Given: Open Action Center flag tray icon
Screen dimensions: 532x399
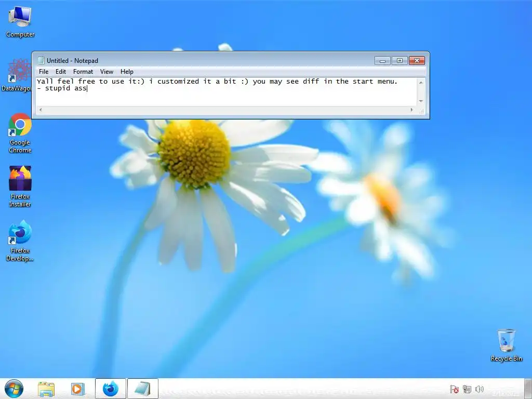Looking at the screenshot, I should pos(454,389).
